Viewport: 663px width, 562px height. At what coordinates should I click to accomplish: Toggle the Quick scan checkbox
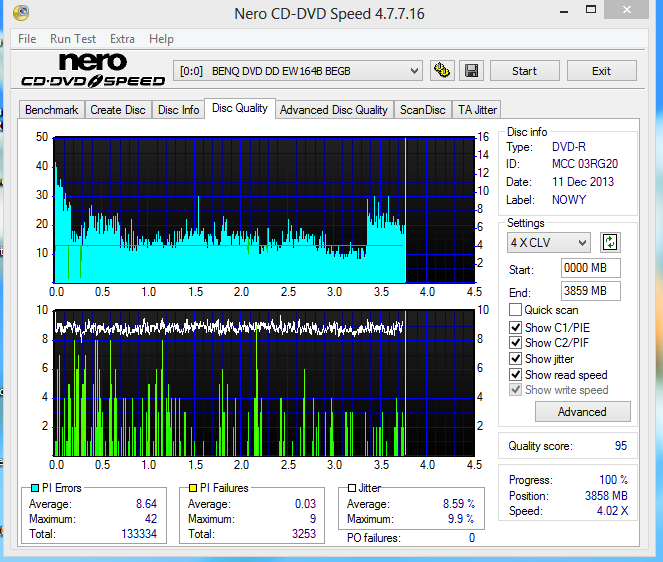pyautogui.click(x=515, y=310)
